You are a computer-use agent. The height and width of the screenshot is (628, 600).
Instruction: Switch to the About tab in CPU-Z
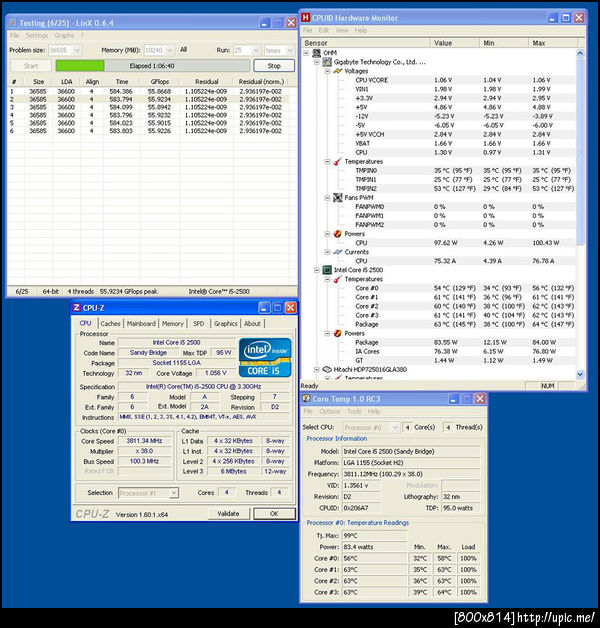252,324
